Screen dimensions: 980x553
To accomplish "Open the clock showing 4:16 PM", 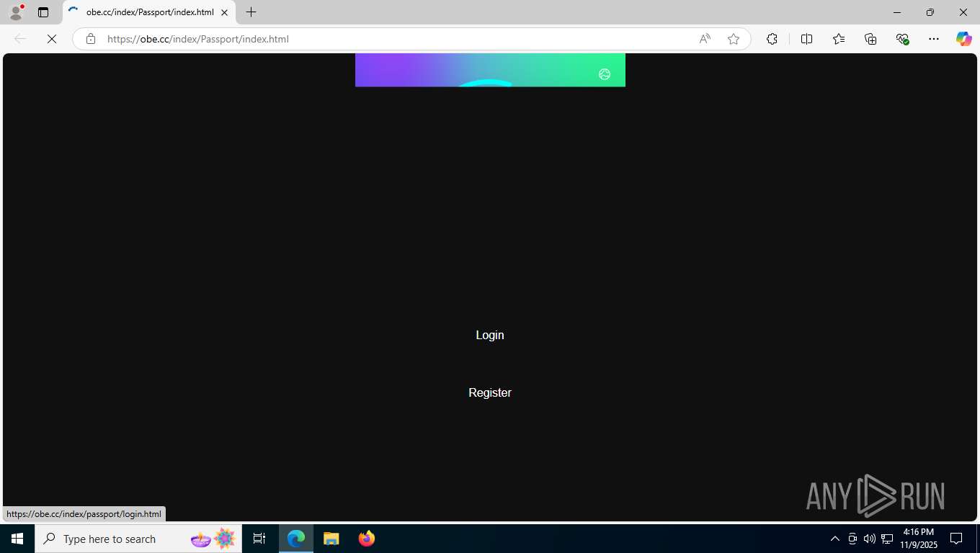I will coord(918,539).
